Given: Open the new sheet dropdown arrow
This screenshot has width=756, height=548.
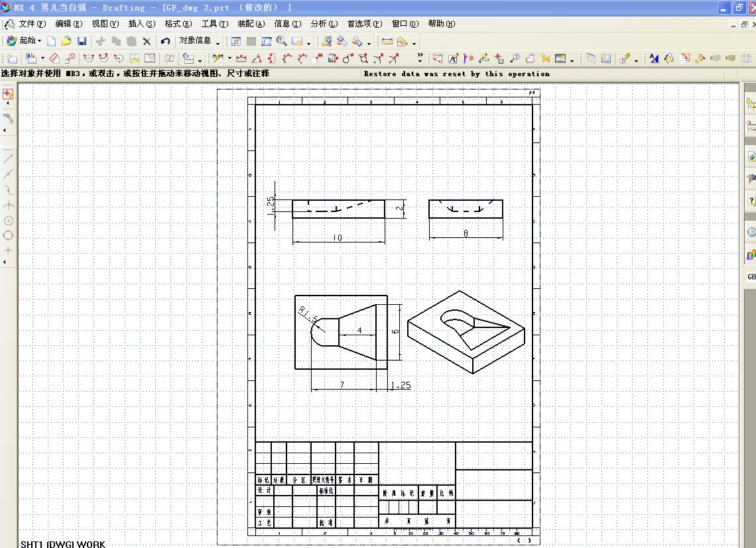Looking at the screenshot, I should 42,58.
